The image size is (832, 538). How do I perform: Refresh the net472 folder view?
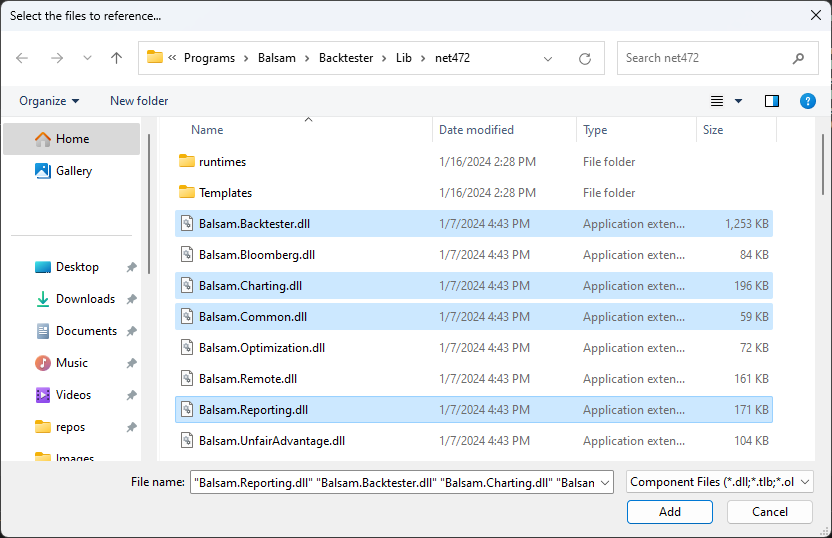click(x=585, y=58)
